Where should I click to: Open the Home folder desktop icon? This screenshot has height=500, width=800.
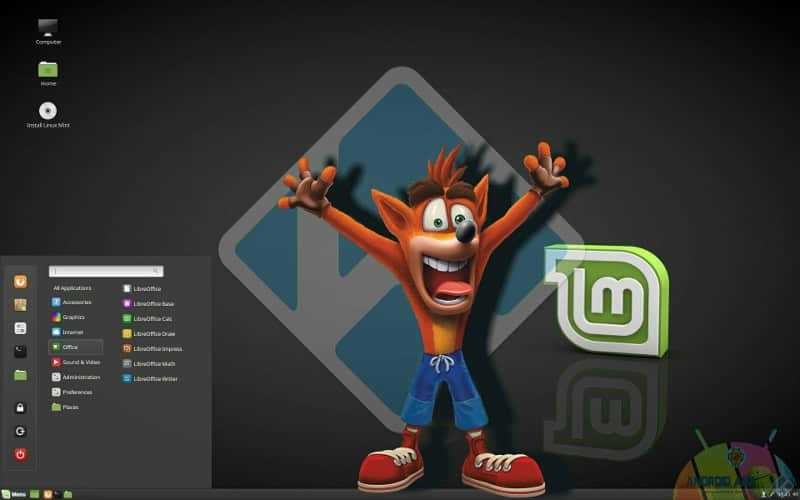48,73
